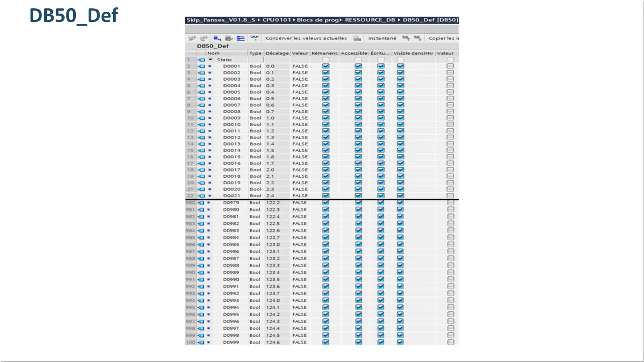Click the update interface toolbar icon
Viewport: 644px width, 362px height.
click(x=229, y=38)
